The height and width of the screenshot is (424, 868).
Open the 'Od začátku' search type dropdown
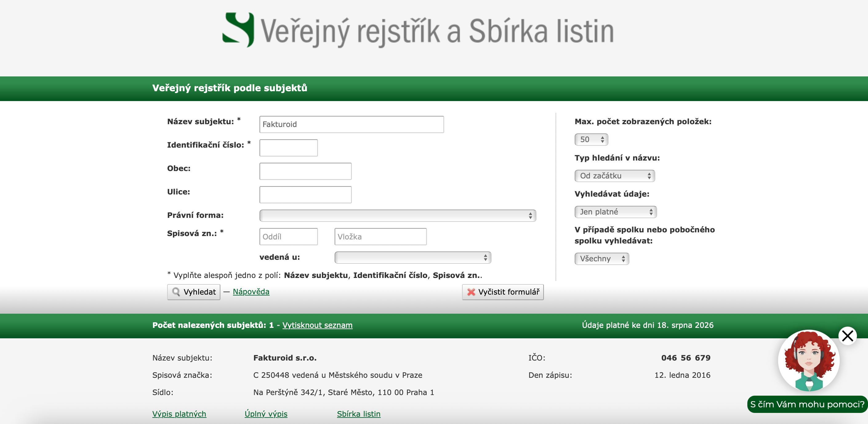click(615, 176)
